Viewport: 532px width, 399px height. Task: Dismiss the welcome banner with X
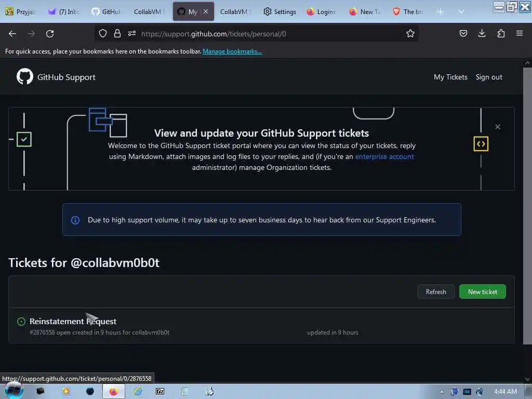pyautogui.click(x=497, y=127)
